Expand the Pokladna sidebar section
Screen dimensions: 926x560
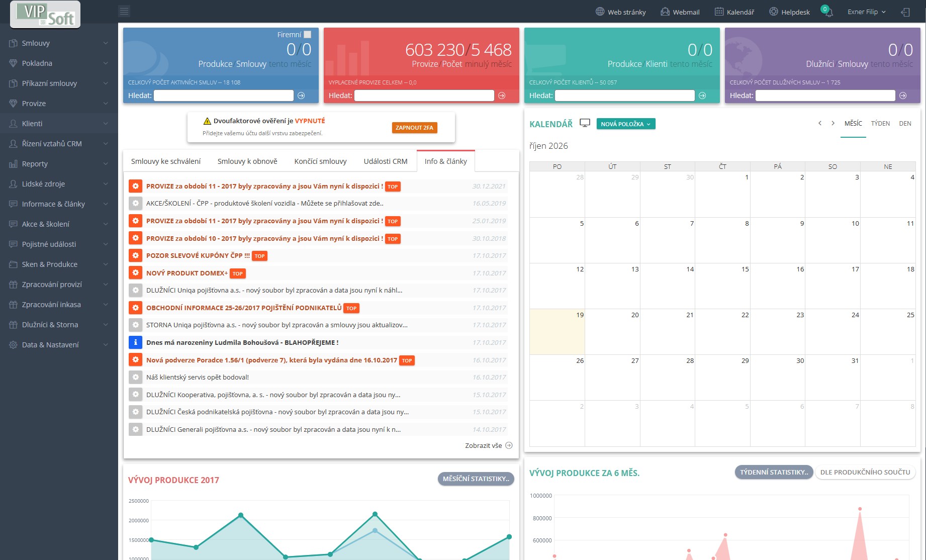click(x=59, y=63)
